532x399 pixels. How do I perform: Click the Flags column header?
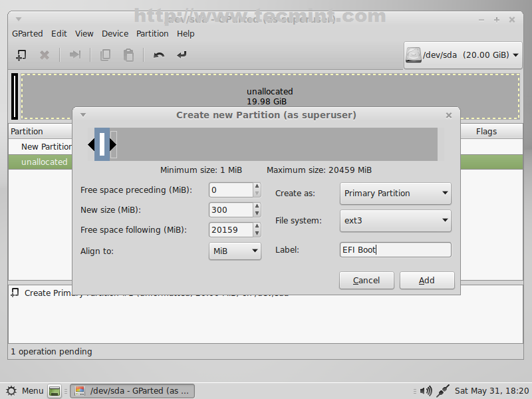coord(486,131)
